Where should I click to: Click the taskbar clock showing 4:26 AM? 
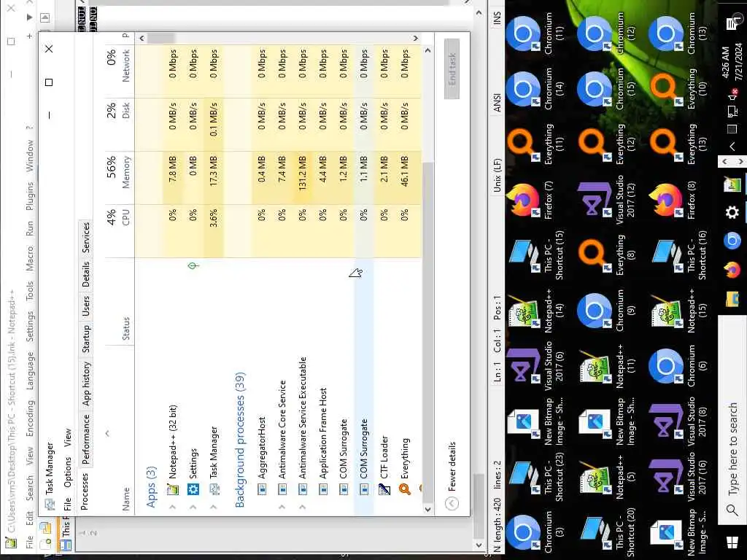click(732, 63)
